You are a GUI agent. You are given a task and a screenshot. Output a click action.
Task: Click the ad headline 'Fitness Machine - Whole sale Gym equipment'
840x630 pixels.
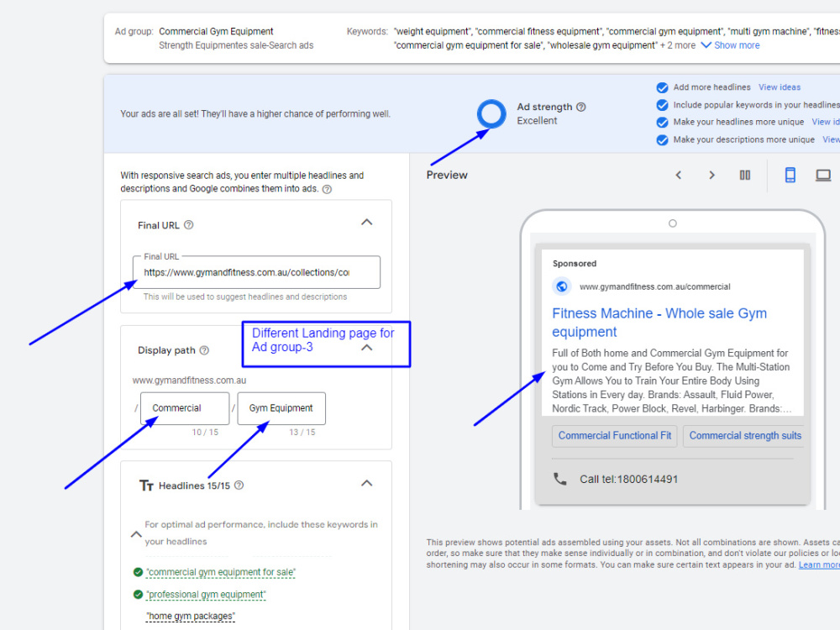click(659, 323)
